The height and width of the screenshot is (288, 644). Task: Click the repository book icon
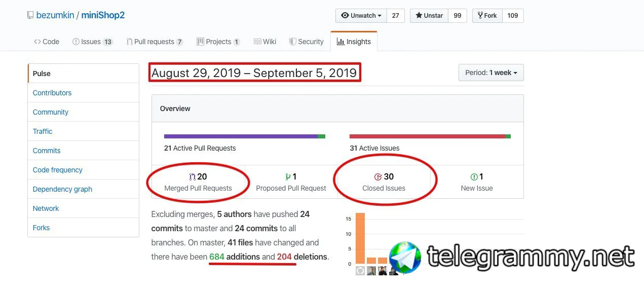pos(30,15)
